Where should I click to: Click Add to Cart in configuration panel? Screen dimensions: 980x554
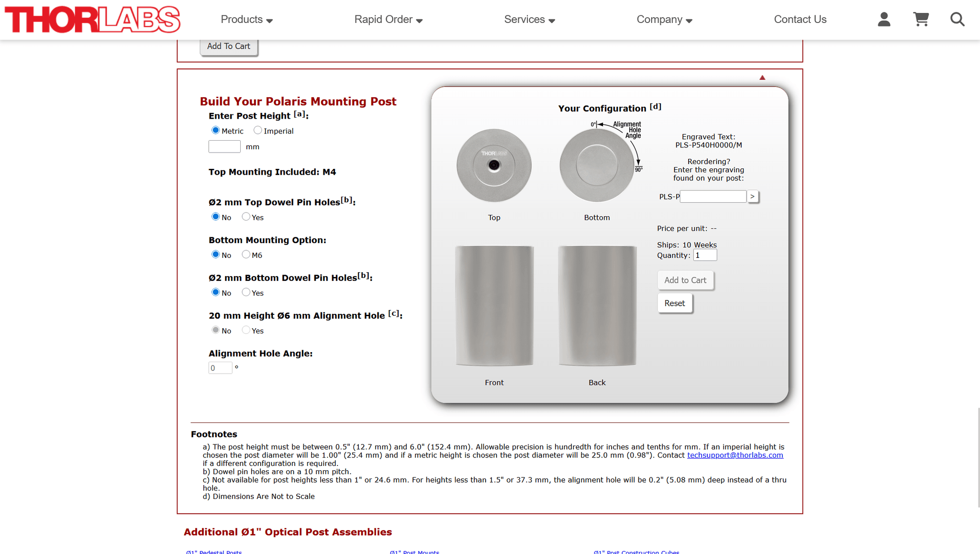[685, 280]
